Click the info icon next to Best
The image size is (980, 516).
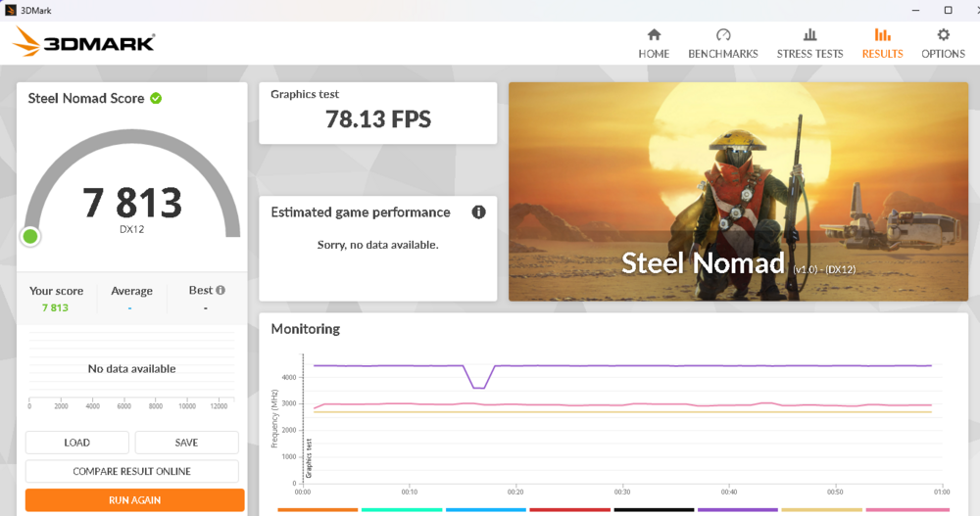(220, 290)
